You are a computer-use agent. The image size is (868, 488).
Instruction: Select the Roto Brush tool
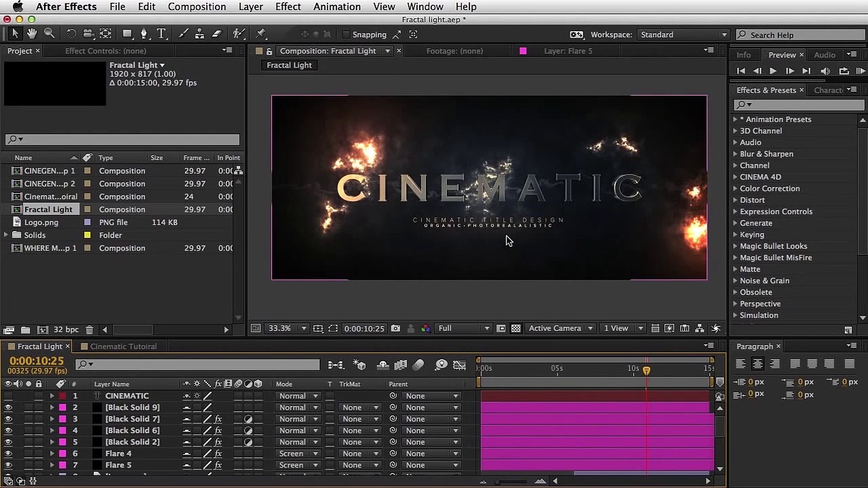click(239, 33)
